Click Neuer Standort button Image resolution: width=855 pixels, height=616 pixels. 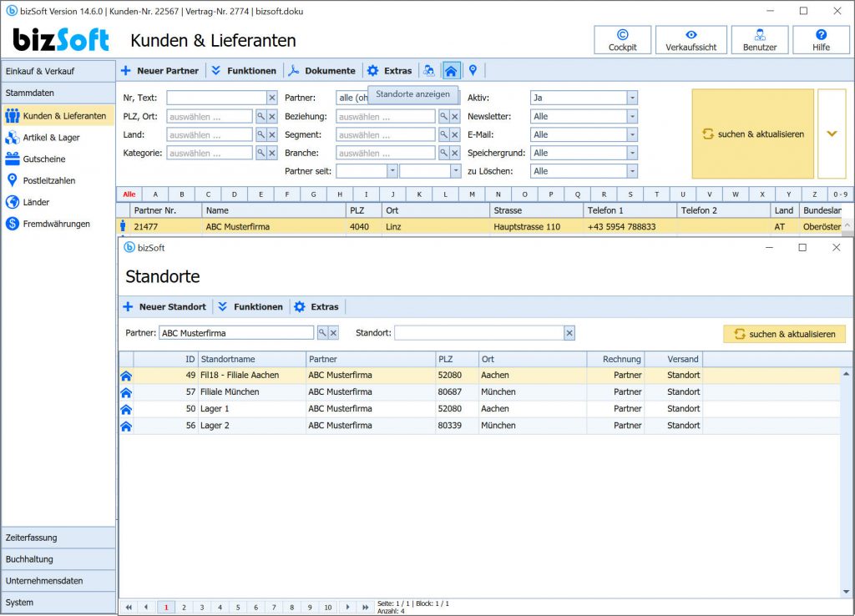[164, 306]
